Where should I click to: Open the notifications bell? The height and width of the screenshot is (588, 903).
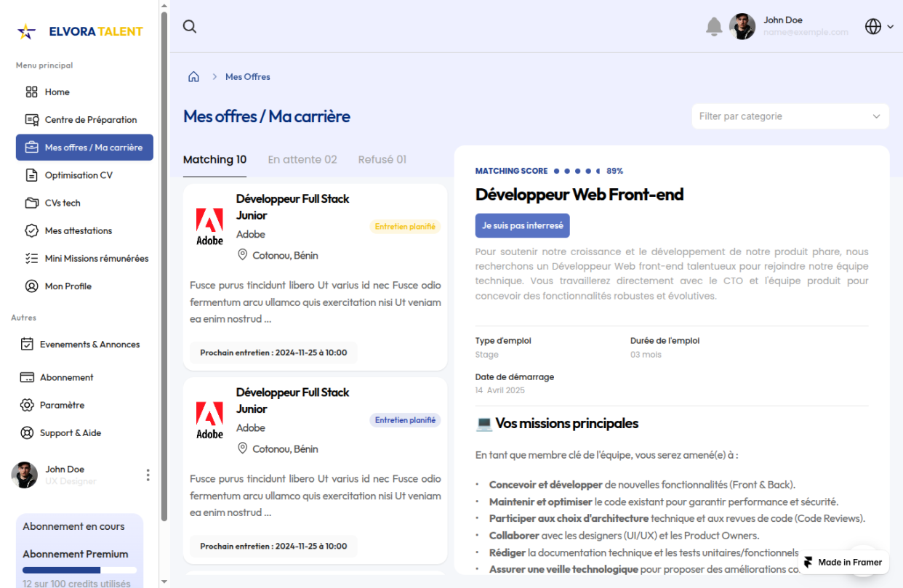click(x=714, y=27)
